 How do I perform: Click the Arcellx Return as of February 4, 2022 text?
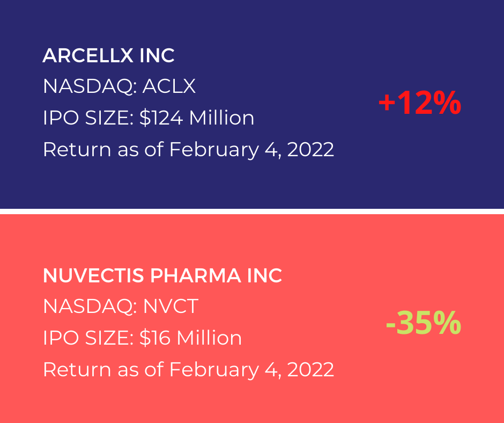(x=188, y=149)
